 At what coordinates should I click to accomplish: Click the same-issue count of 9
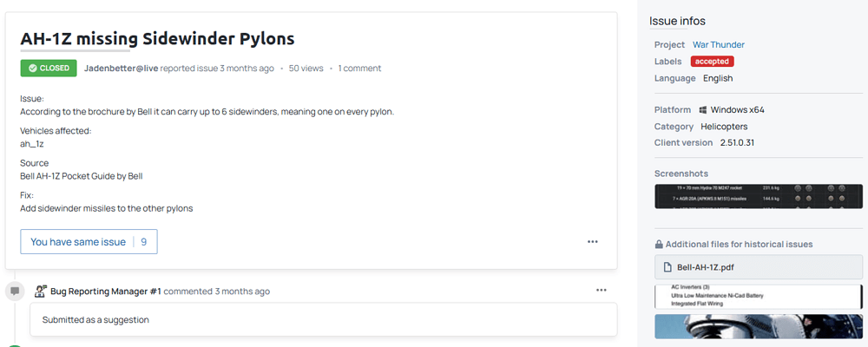(x=144, y=242)
